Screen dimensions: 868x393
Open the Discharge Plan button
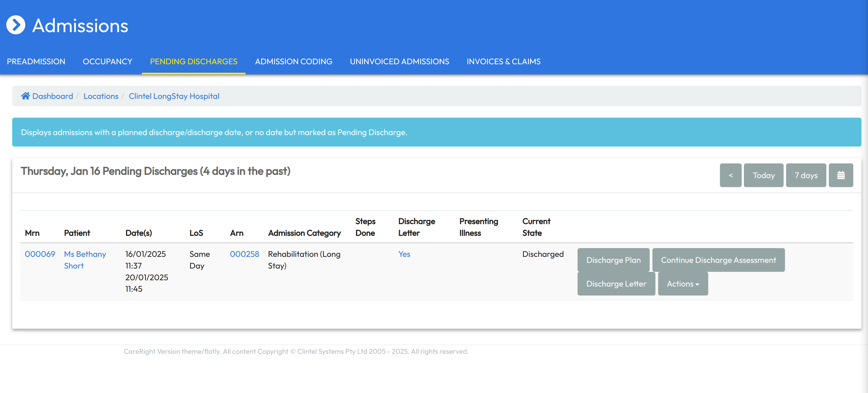(613, 260)
